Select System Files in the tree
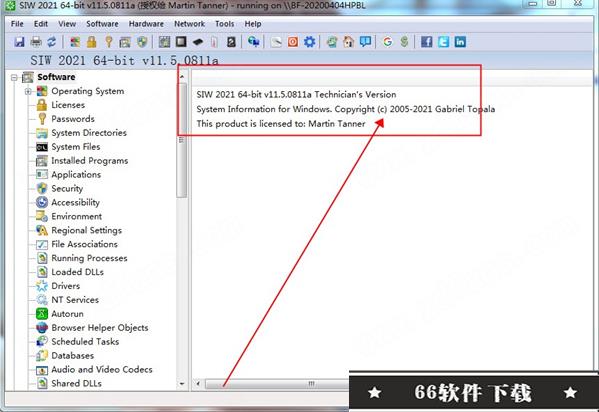The height and width of the screenshot is (412, 599). click(76, 147)
